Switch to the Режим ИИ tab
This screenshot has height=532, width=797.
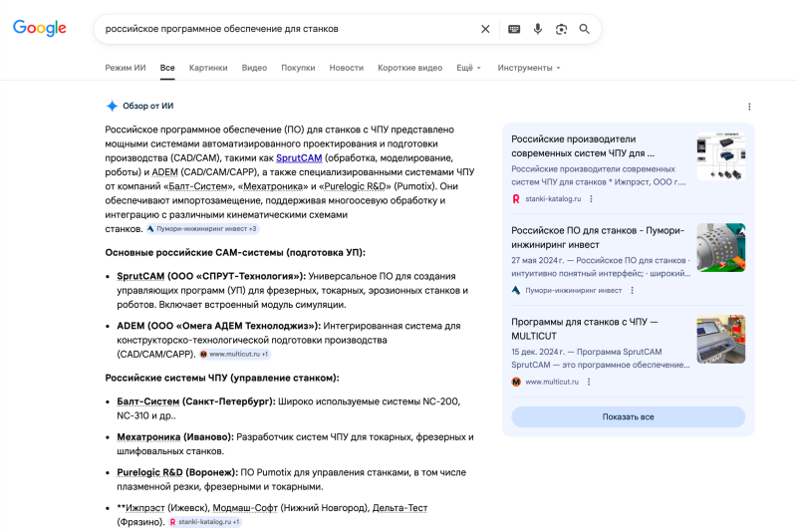[126, 68]
